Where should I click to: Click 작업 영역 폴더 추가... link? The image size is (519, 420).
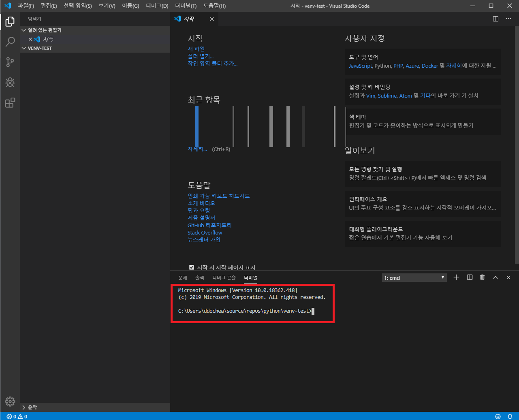tap(213, 64)
